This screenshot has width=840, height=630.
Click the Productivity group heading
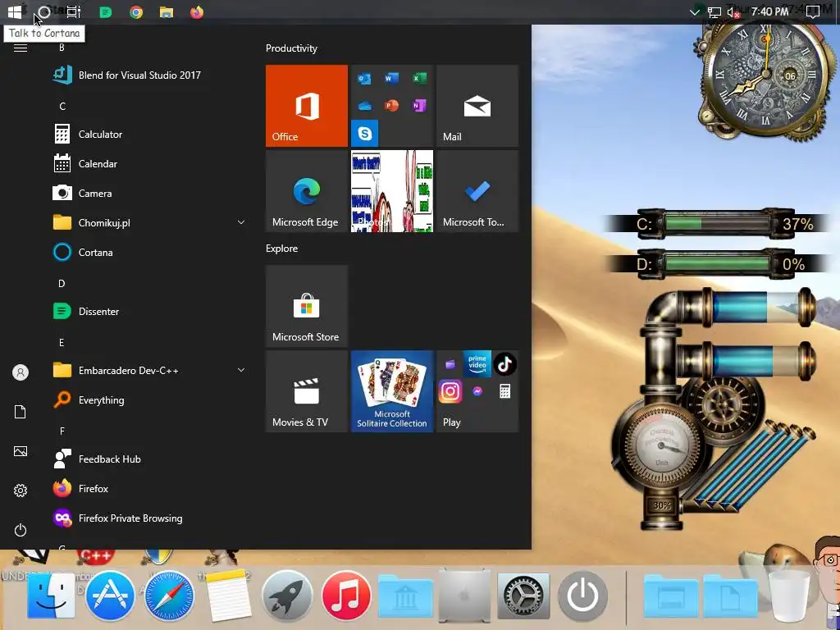tap(291, 48)
